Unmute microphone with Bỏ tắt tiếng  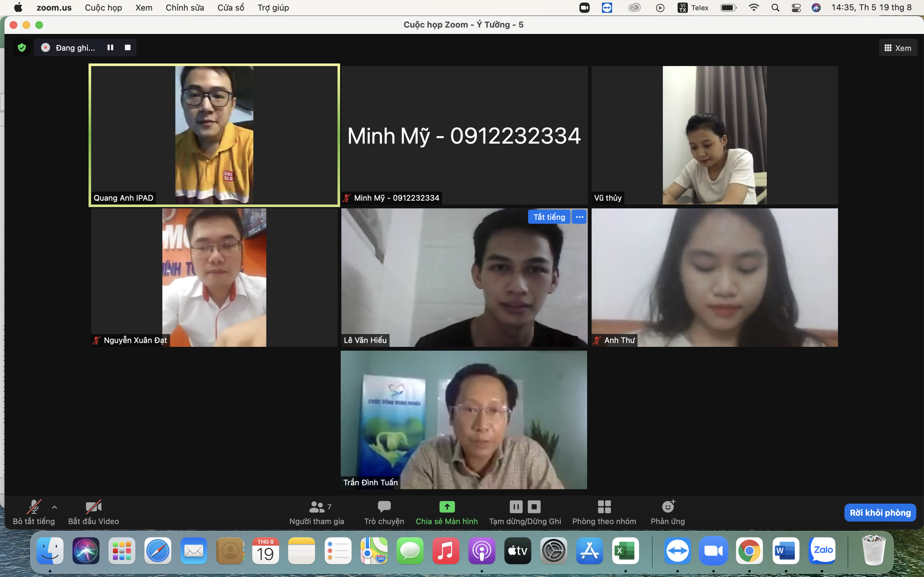click(34, 512)
